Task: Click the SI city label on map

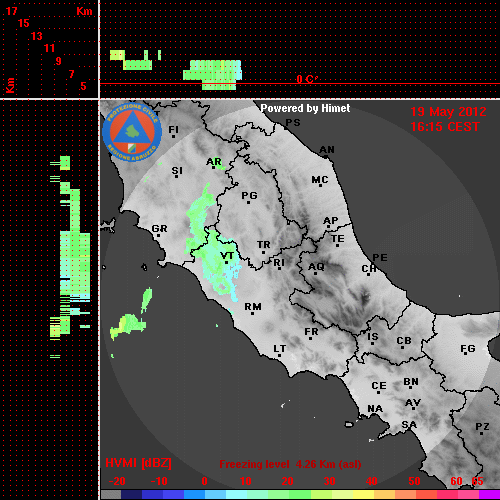Action: tap(177, 171)
